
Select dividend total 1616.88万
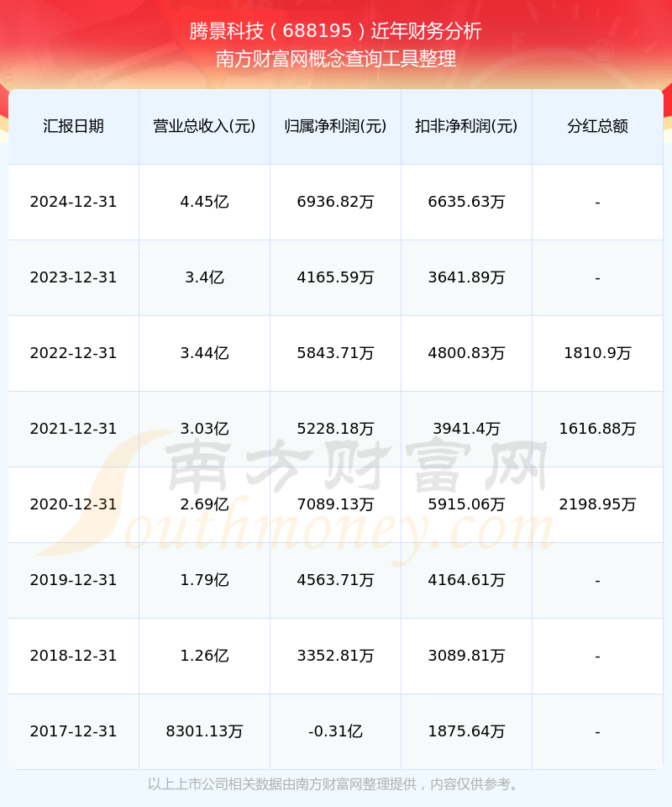pos(597,429)
